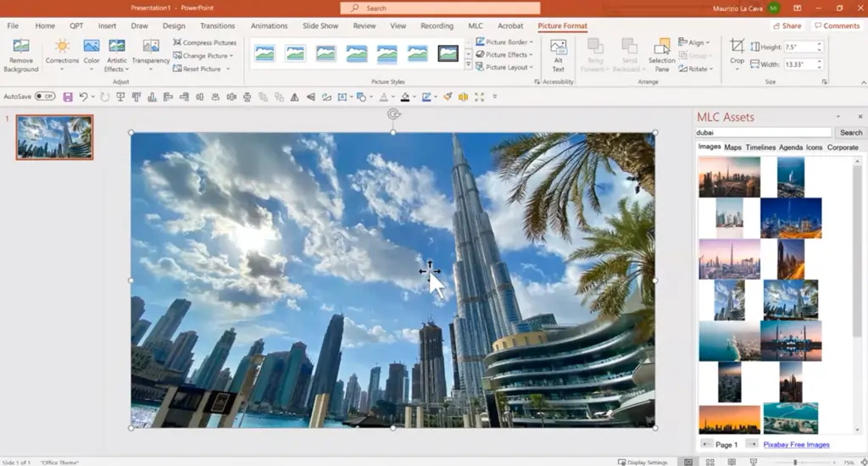Click Display Settings in the status bar

pyautogui.click(x=643, y=462)
